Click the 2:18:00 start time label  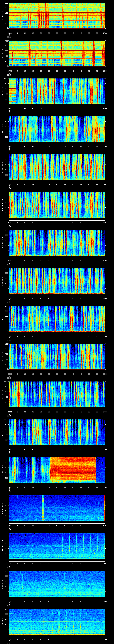coord(9,109)
